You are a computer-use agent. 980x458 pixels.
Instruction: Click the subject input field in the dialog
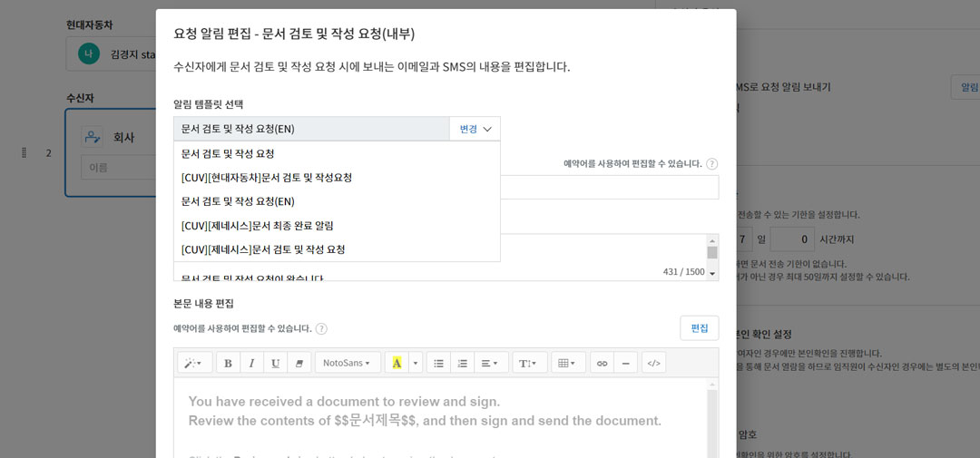[610, 188]
